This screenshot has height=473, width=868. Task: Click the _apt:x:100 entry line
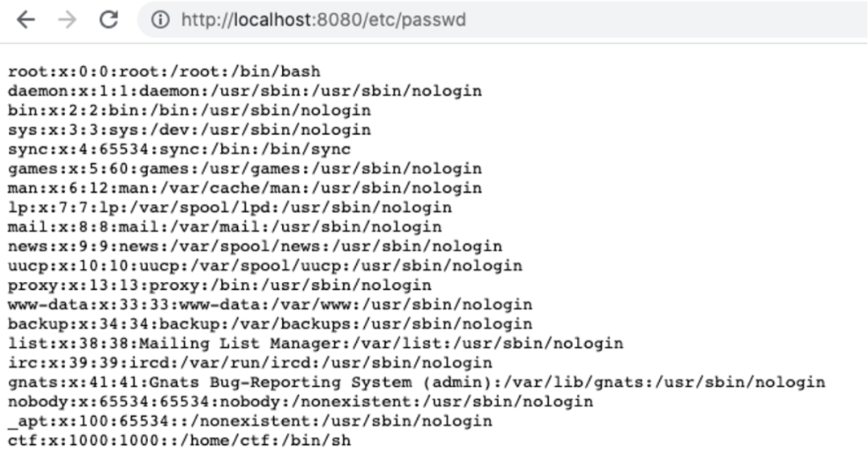point(250,421)
